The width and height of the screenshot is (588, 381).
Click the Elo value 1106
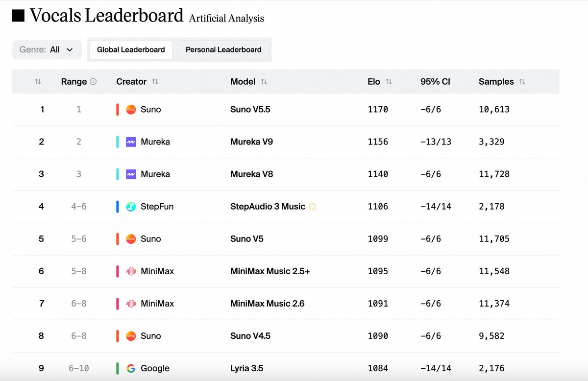378,206
